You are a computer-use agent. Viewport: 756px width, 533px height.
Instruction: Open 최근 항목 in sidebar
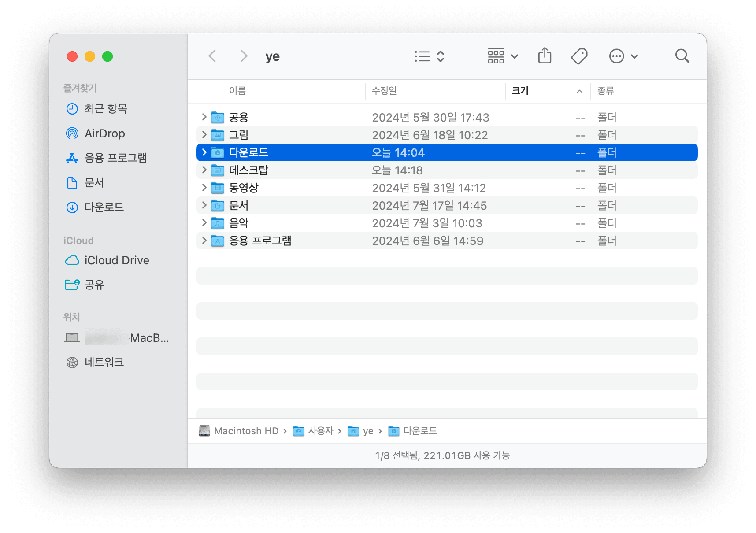point(96,108)
